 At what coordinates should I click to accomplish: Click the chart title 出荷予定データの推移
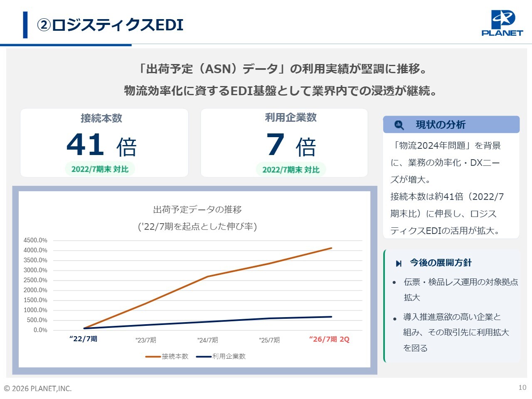point(197,209)
